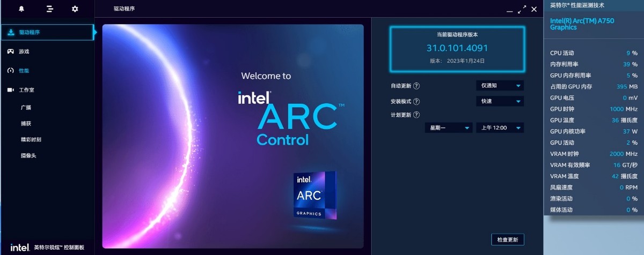The width and height of the screenshot is (644, 255).
Task: Collapse the sidebar using the menu icon
Action: (49, 9)
